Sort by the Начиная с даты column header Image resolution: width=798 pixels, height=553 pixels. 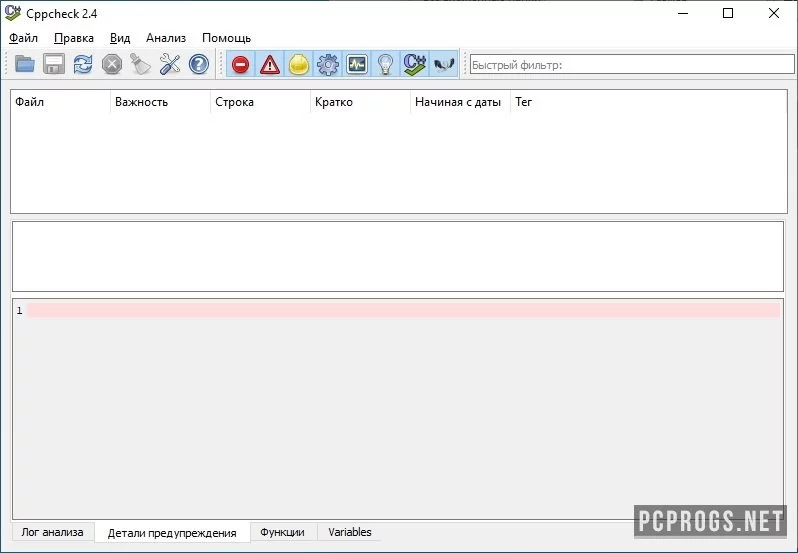(x=460, y=102)
